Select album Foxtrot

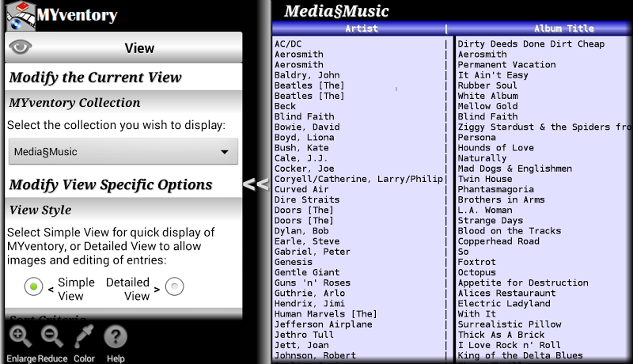tap(476, 262)
